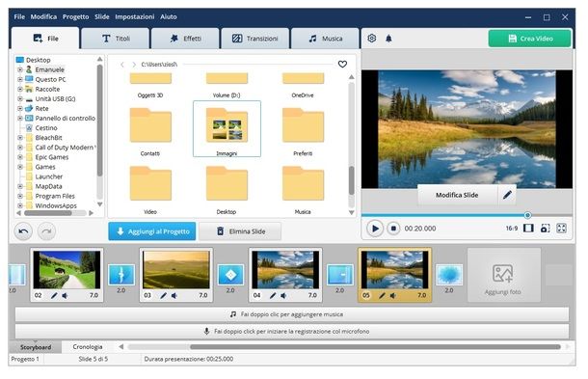Click Crea Video button

(x=530, y=39)
